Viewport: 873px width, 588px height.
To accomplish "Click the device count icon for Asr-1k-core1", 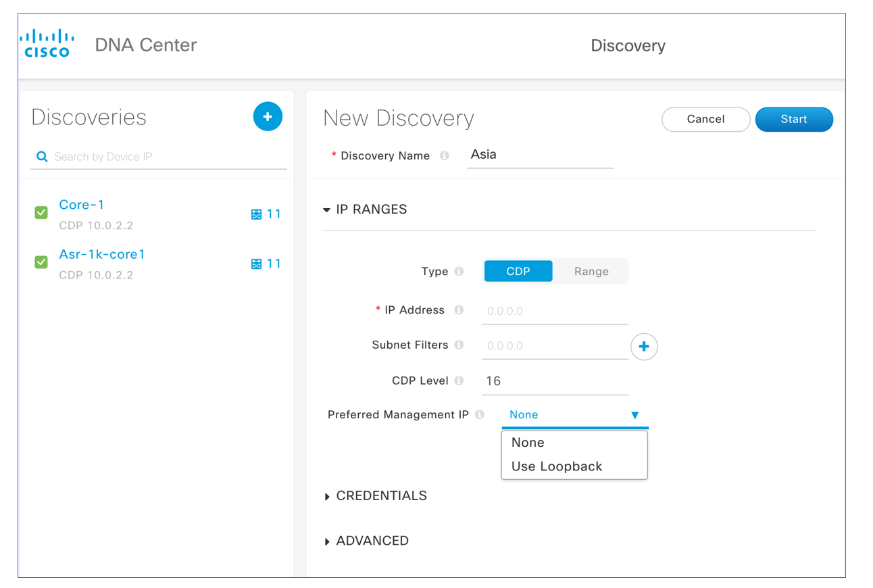I will [x=256, y=264].
